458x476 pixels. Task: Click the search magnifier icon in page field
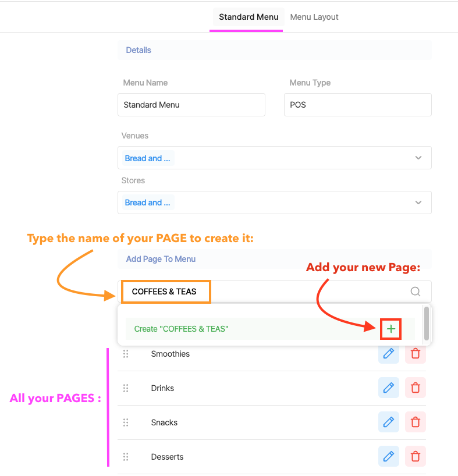point(415,292)
